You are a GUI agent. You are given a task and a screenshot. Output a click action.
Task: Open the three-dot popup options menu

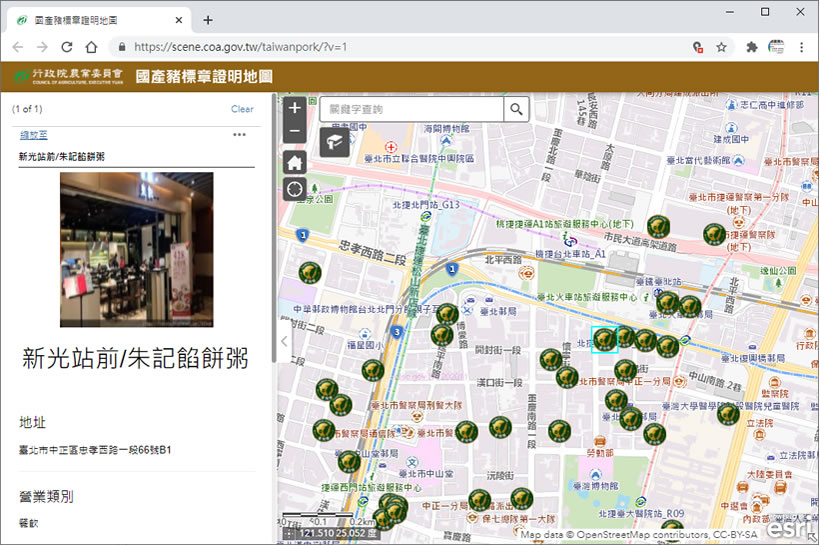(239, 135)
